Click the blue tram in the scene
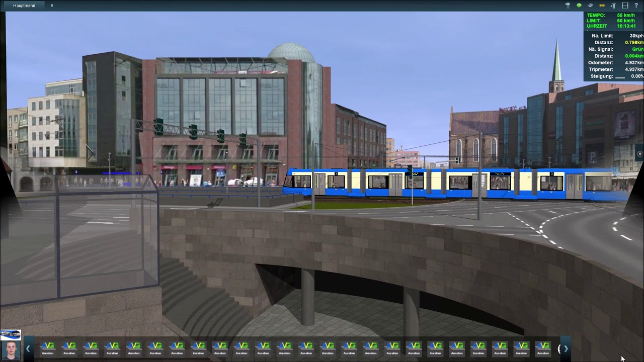The width and height of the screenshot is (644, 362). [455, 184]
